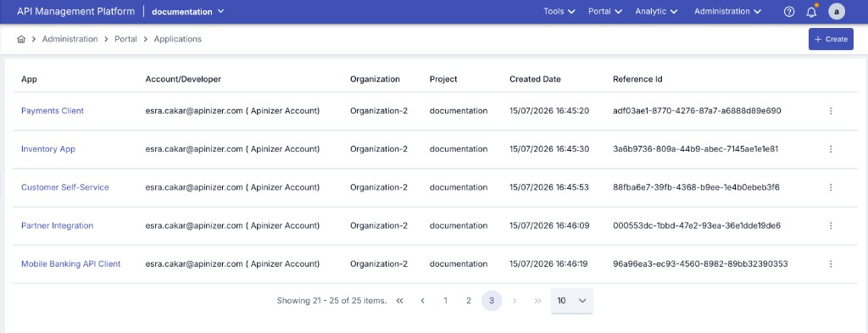This screenshot has height=333, width=868.
Task: Click the next page arrow
Action: pos(515,301)
